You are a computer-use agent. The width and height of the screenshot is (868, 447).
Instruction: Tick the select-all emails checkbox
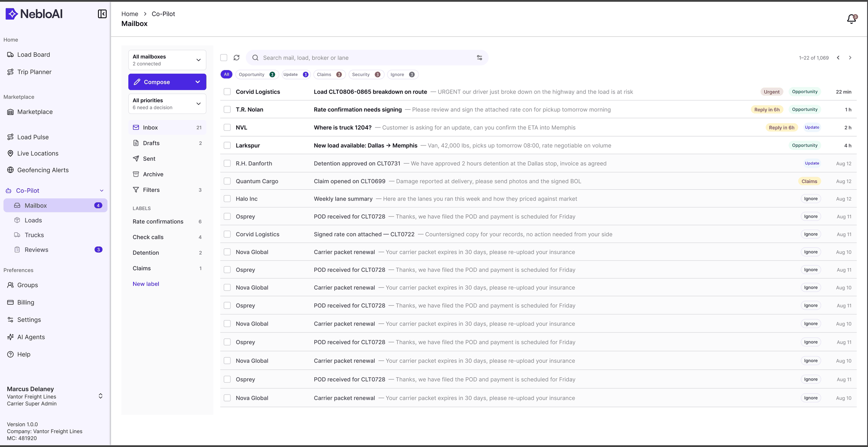pos(224,58)
